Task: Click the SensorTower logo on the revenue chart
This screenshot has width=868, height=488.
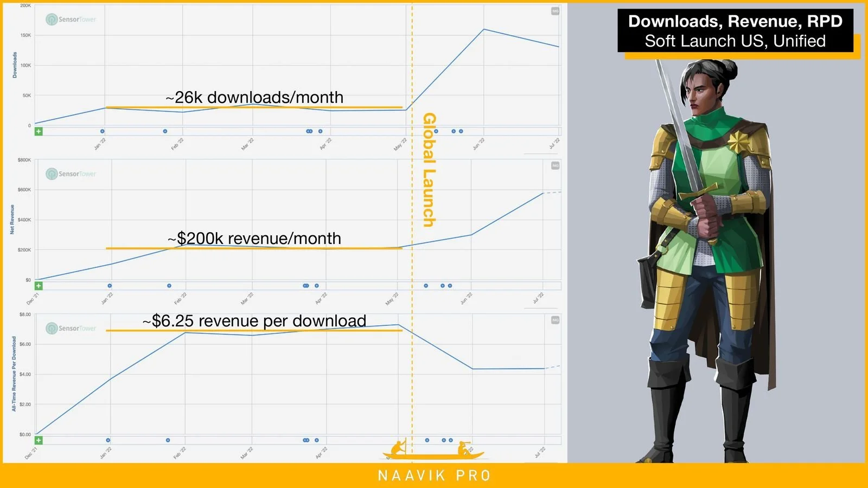Action: tap(71, 175)
